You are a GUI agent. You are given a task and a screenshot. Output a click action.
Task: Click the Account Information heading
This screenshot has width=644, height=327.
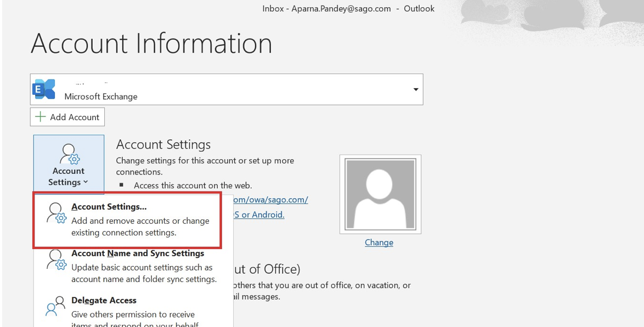(151, 43)
